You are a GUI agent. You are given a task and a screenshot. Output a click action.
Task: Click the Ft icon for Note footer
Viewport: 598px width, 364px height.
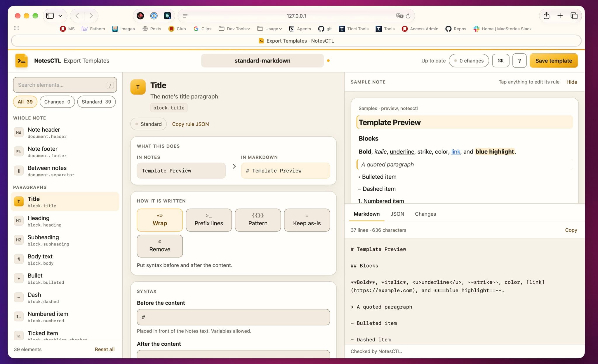[19, 151]
